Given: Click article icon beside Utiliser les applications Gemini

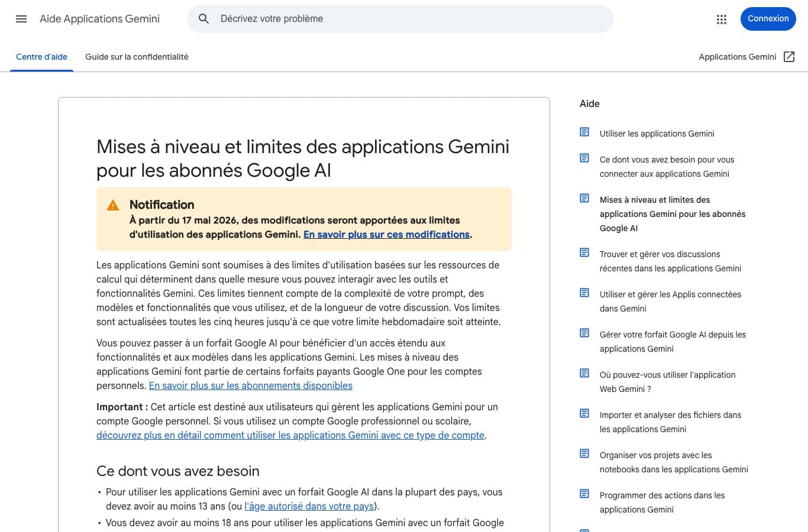Looking at the screenshot, I should (x=584, y=132).
